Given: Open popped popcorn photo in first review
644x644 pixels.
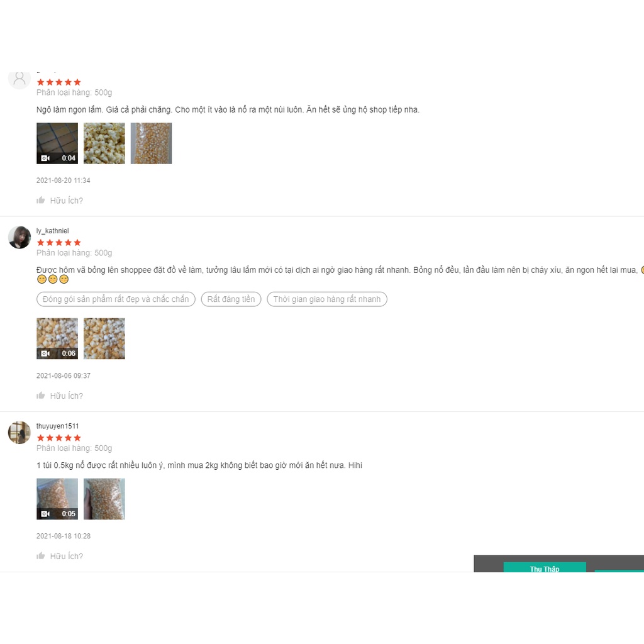Looking at the screenshot, I should point(104,143).
